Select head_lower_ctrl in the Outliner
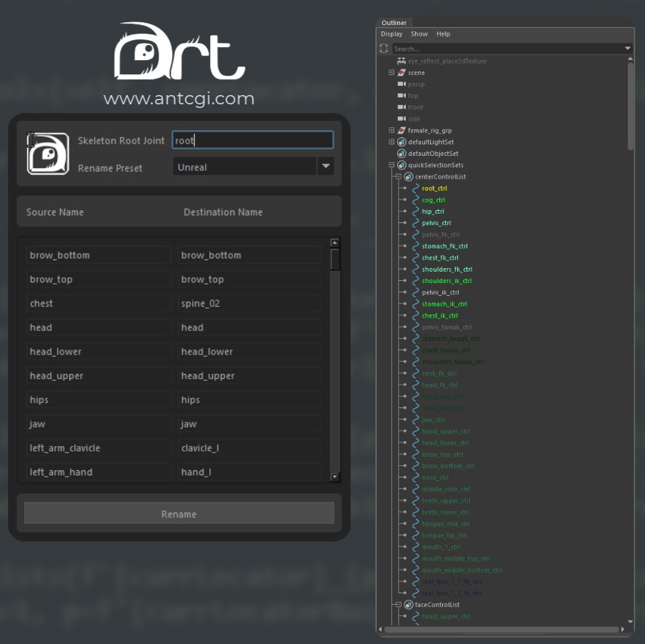 445,442
